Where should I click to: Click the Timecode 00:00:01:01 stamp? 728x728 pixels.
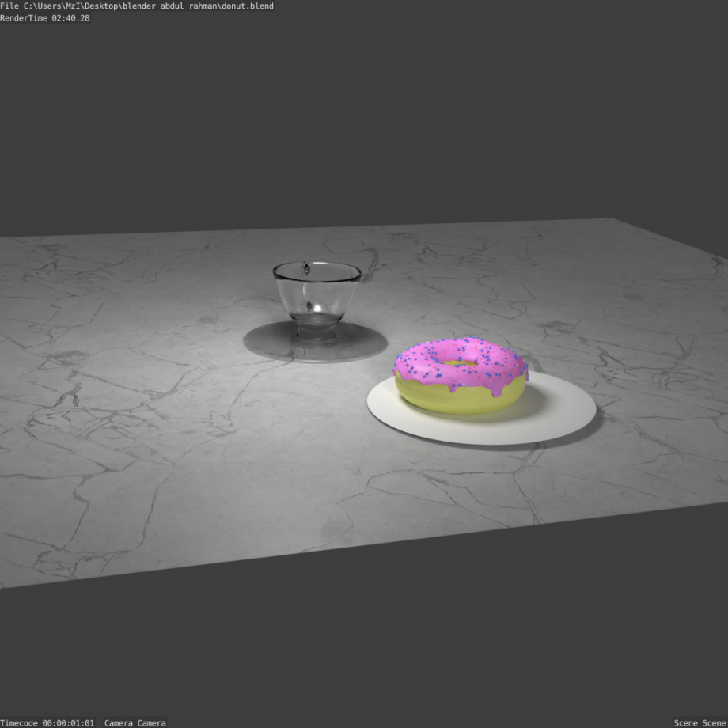(x=47, y=722)
